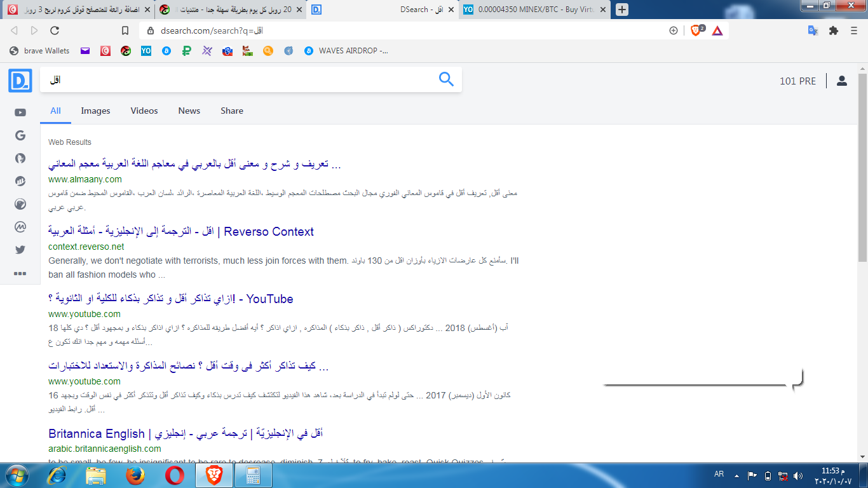Open the CoinGecko chart shortcut in the sidebar

[20, 181]
